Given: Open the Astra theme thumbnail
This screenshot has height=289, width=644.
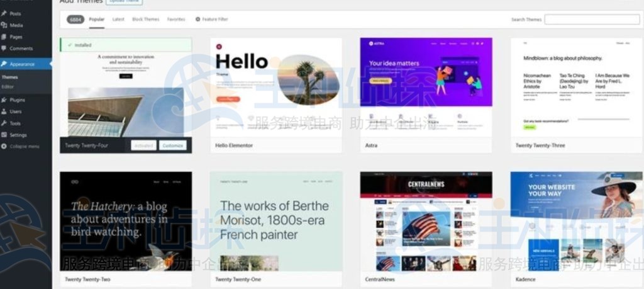Looking at the screenshot, I should tap(426, 88).
